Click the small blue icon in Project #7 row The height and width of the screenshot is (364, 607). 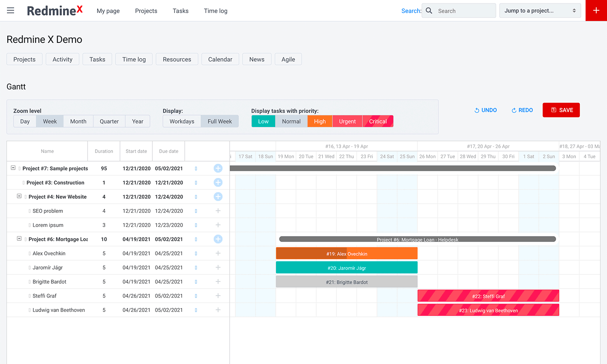pos(196,169)
